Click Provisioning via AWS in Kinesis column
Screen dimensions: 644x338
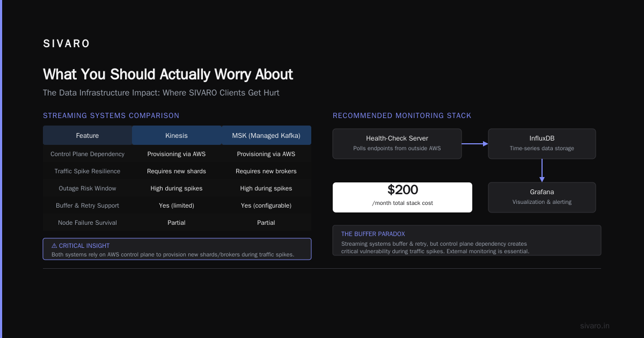pos(177,154)
